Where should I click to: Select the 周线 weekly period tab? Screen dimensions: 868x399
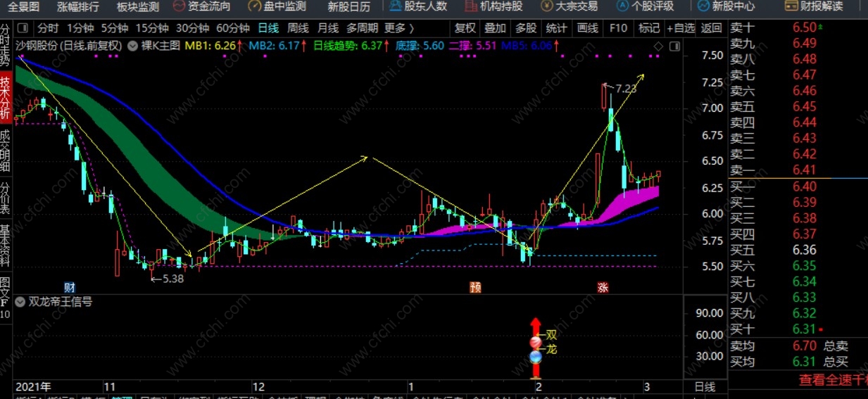pos(298,29)
